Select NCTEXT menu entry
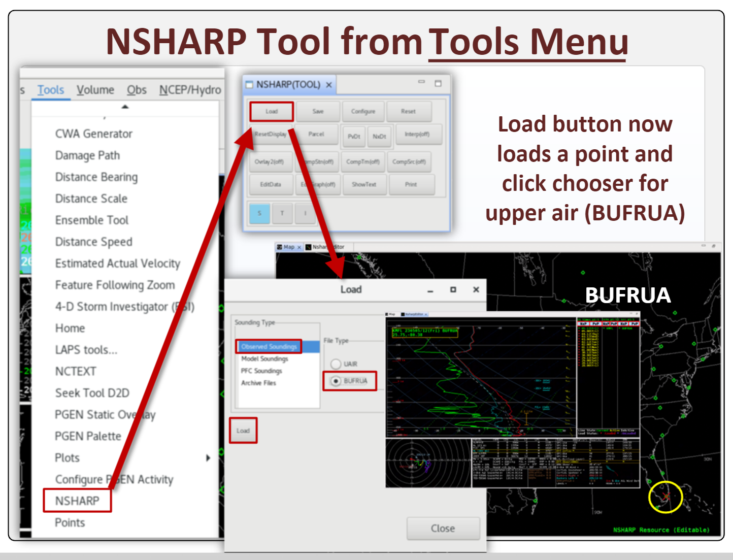 76,371
